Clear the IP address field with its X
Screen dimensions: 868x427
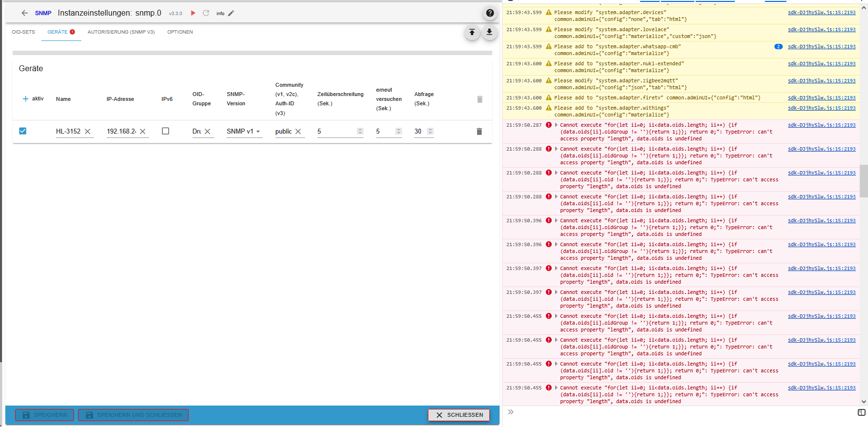pos(143,131)
